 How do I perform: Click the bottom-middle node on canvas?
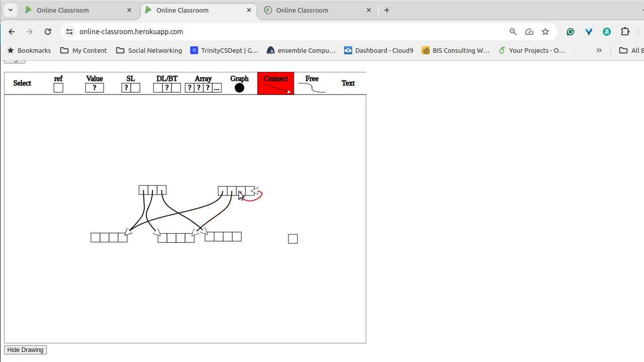click(x=176, y=238)
